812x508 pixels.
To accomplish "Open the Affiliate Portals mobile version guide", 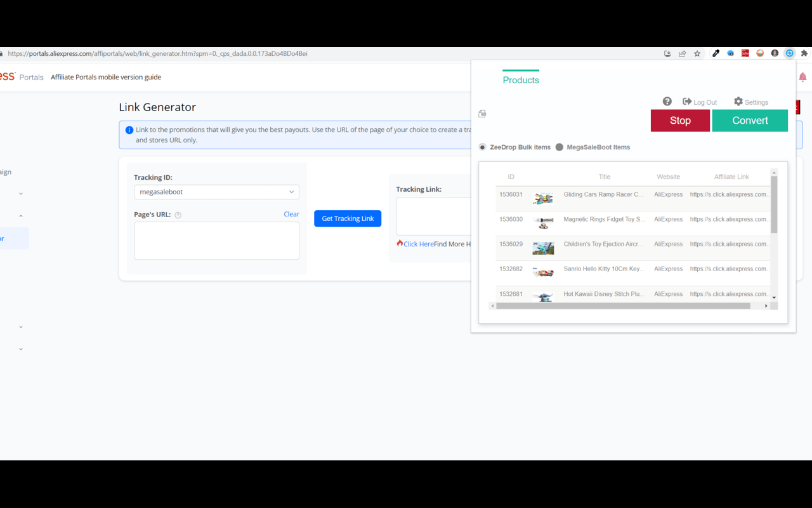I will [x=105, y=77].
